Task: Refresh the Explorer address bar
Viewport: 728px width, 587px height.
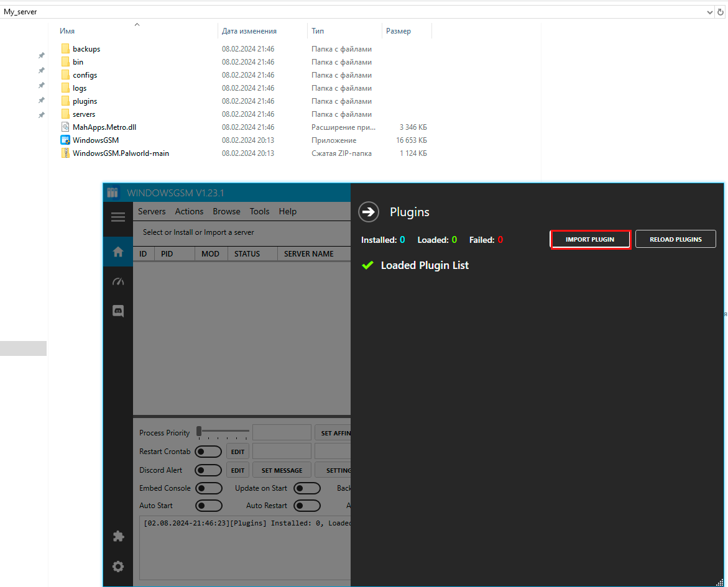Action: coord(721,12)
